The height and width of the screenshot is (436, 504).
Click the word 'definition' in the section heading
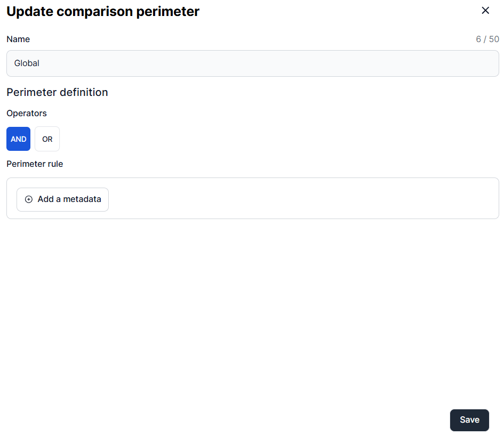[84, 92]
